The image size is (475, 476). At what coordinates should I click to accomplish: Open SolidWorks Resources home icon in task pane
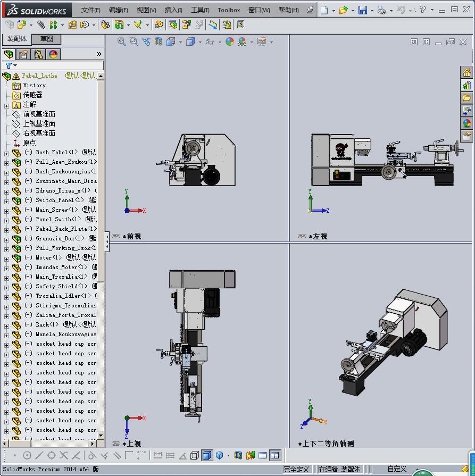[x=466, y=72]
